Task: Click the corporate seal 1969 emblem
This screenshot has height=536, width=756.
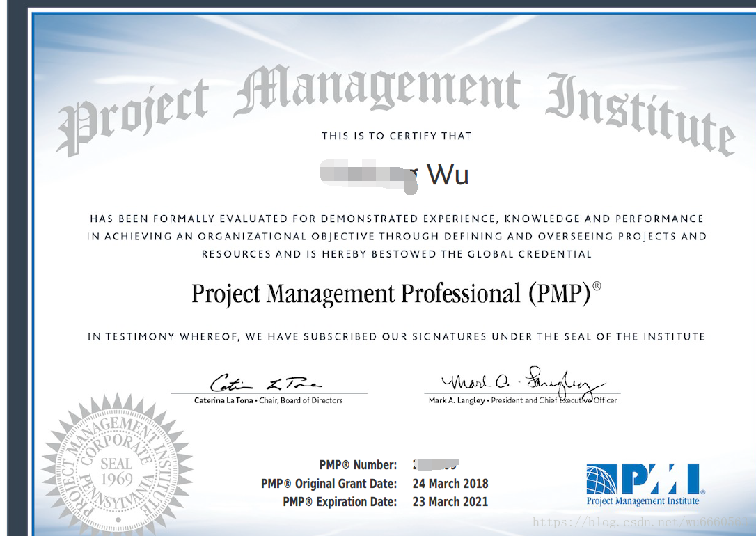Action: [x=118, y=466]
